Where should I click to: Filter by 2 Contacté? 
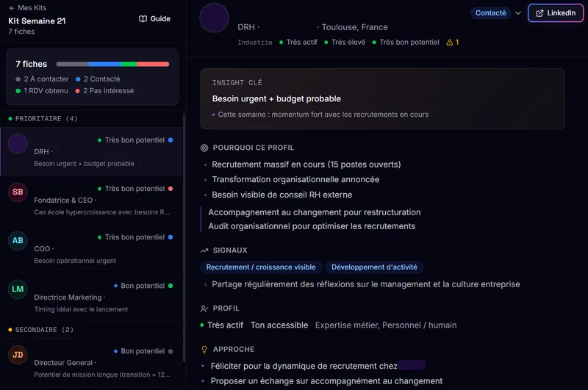click(x=98, y=79)
